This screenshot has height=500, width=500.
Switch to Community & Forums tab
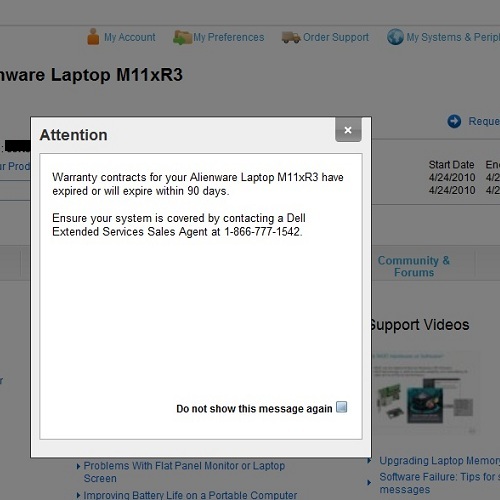point(414,266)
